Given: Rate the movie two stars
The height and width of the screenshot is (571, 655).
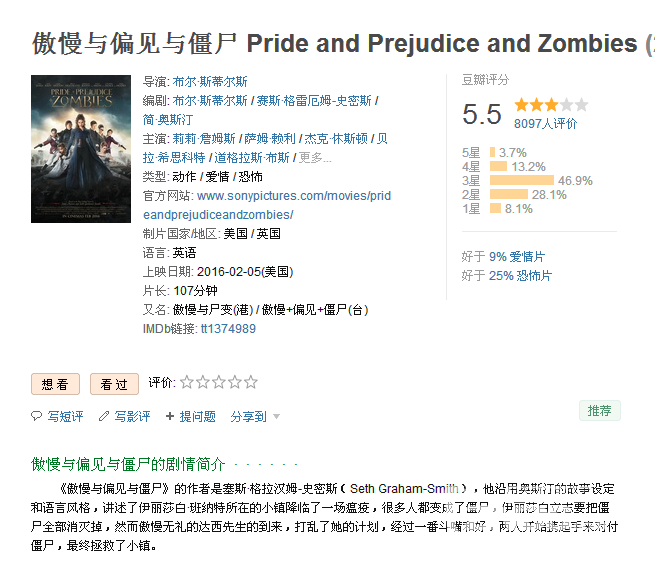Looking at the screenshot, I should click(x=203, y=382).
